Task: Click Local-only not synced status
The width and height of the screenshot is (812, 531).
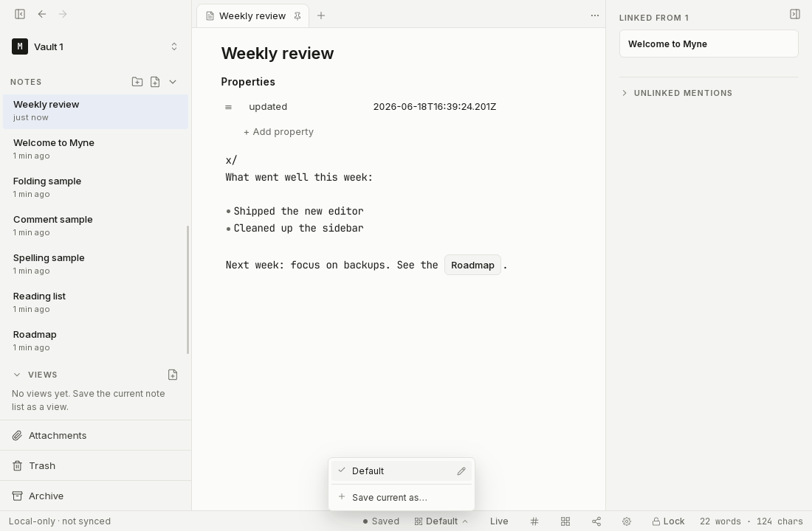Action: pyautogui.click(x=60, y=521)
